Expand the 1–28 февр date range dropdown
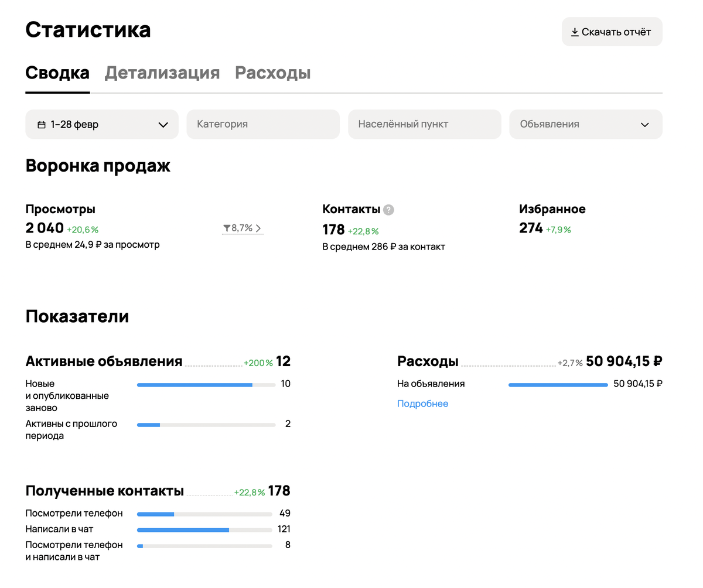This screenshot has height=588, width=703. [101, 124]
